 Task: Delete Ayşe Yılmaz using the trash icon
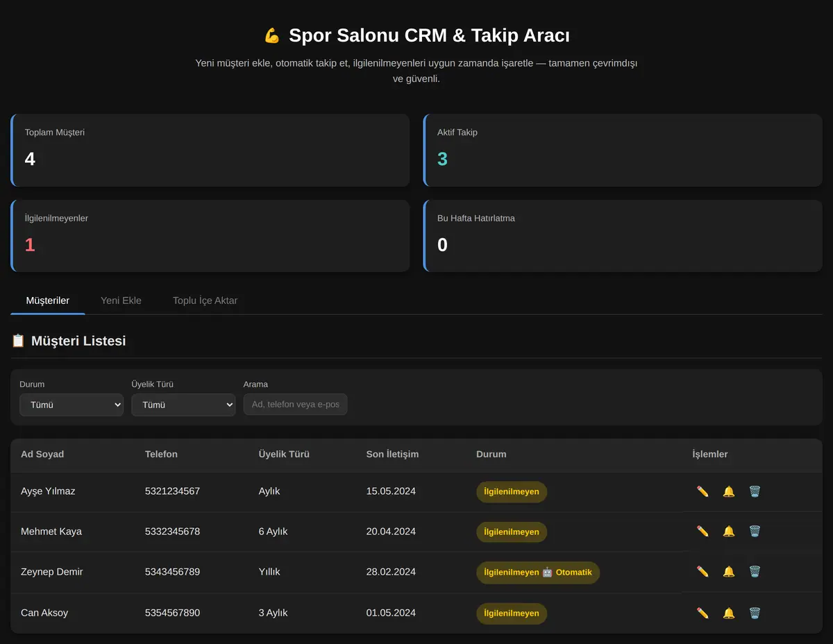click(755, 491)
